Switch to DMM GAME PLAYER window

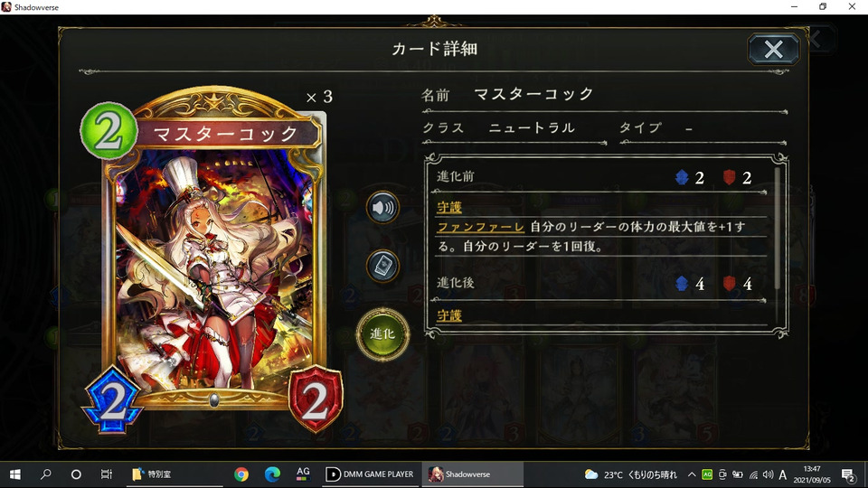coord(370,474)
